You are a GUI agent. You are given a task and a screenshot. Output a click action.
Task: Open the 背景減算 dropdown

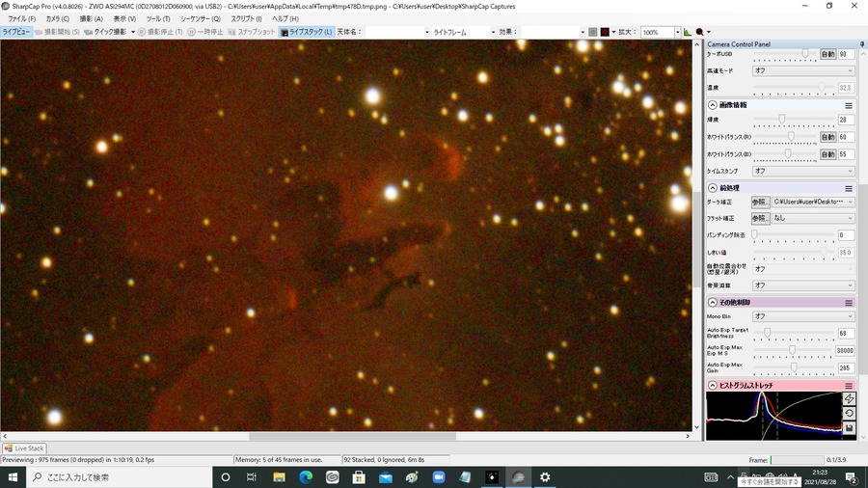click(x=803, y=285)
